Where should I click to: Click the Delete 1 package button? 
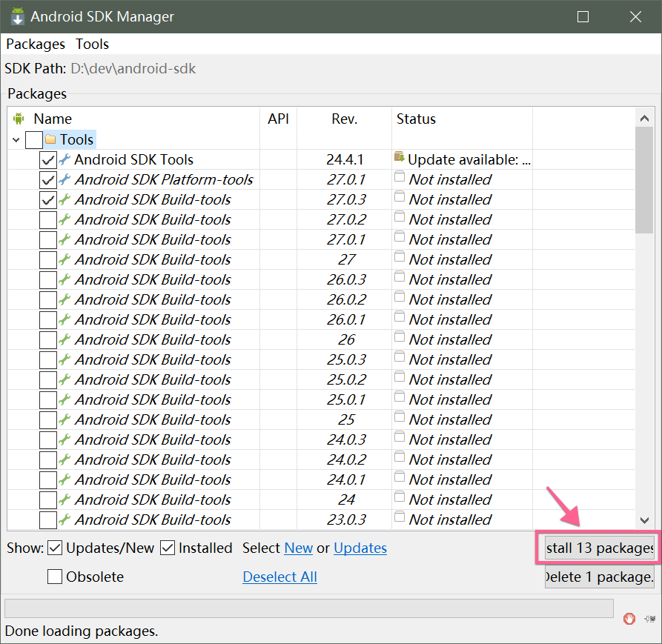pyautogui.click(x=600, y=577)
